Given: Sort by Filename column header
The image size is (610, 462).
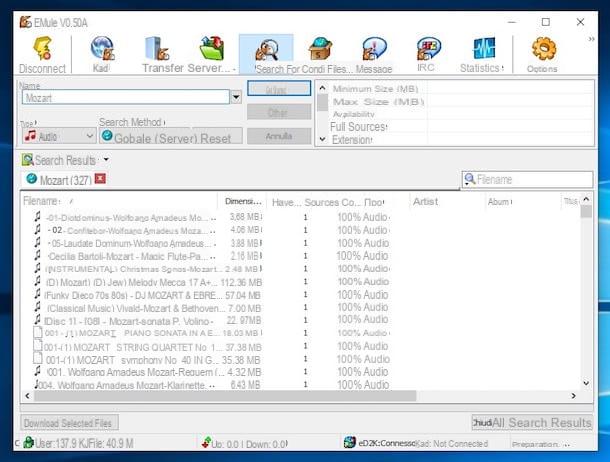Looking at the screenshot, I should (x=119, y=201).
